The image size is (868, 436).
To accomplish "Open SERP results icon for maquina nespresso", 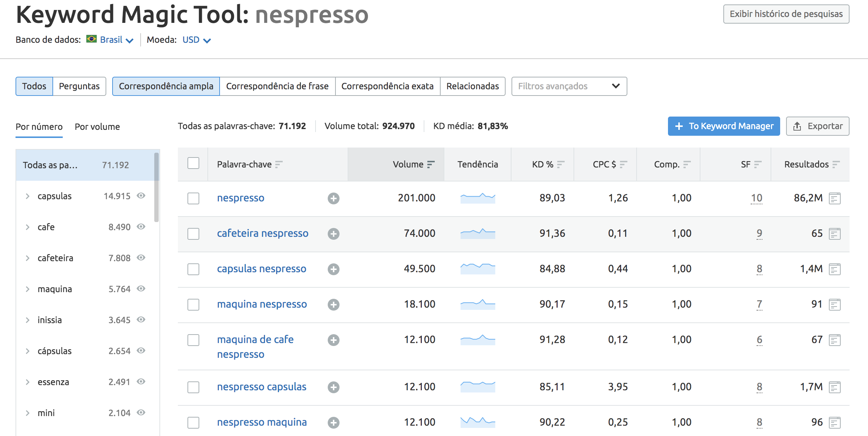I will (x=835, y=305).
